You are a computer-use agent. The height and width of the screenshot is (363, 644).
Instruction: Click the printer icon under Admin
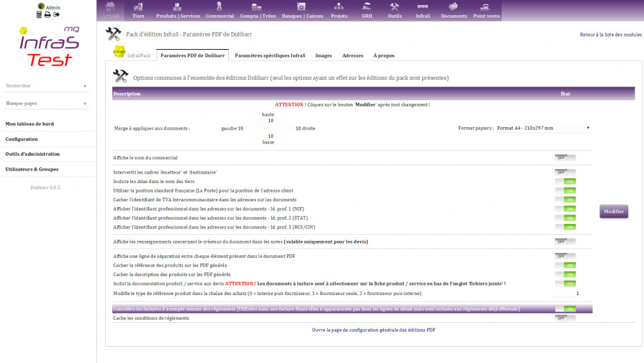tap(47, 14)
